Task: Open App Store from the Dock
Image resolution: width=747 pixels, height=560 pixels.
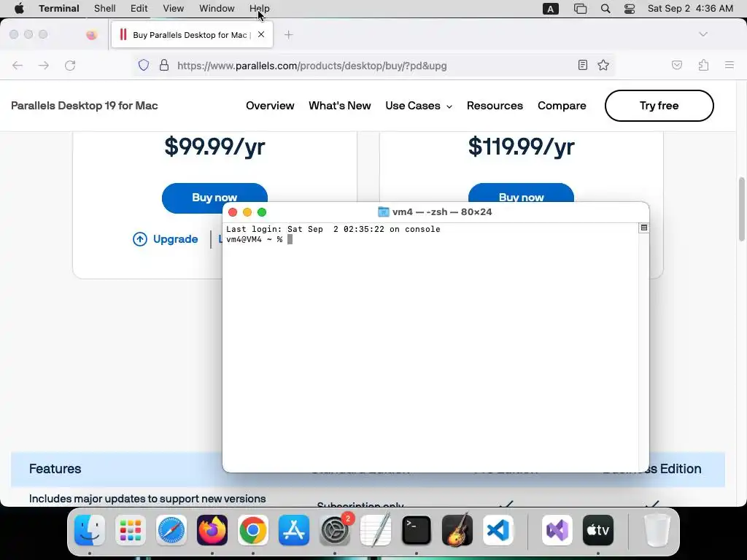Action: tap(294, 530)
